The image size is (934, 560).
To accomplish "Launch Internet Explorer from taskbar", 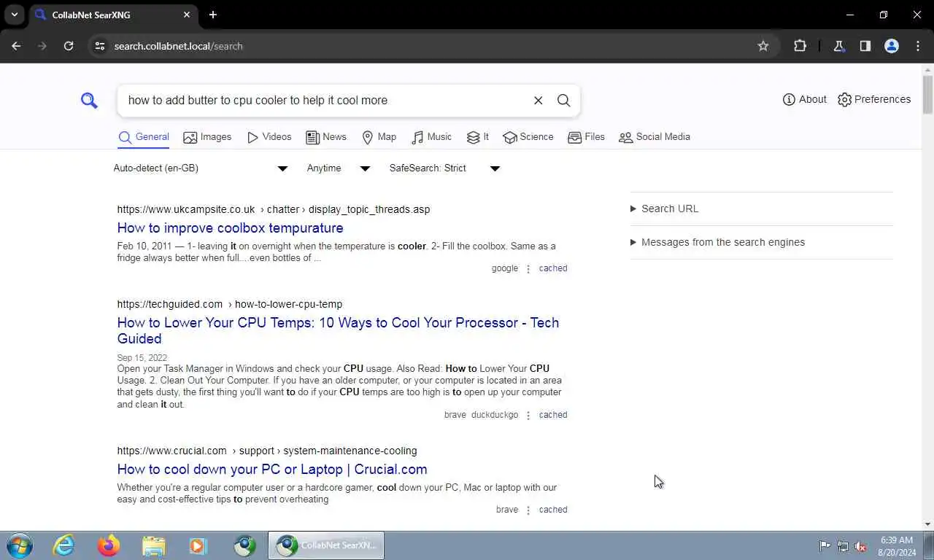I will coord(64,545).
